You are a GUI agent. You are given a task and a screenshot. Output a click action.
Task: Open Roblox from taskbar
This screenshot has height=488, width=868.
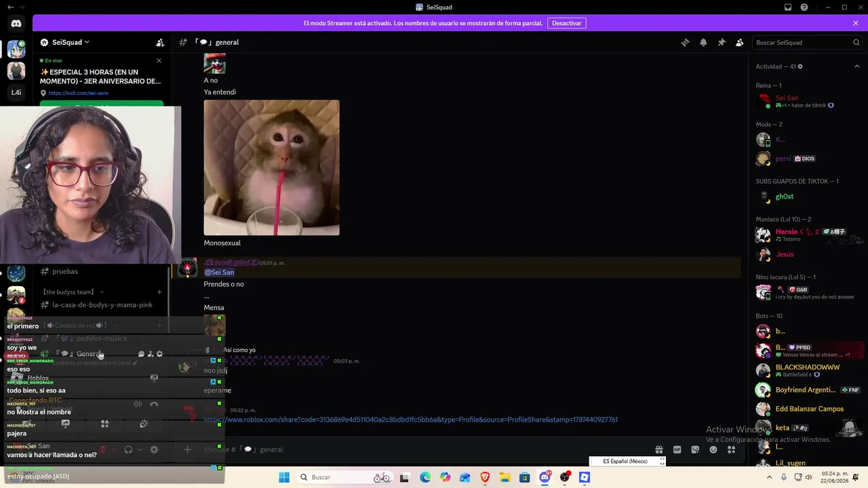(x=584, y=477)
